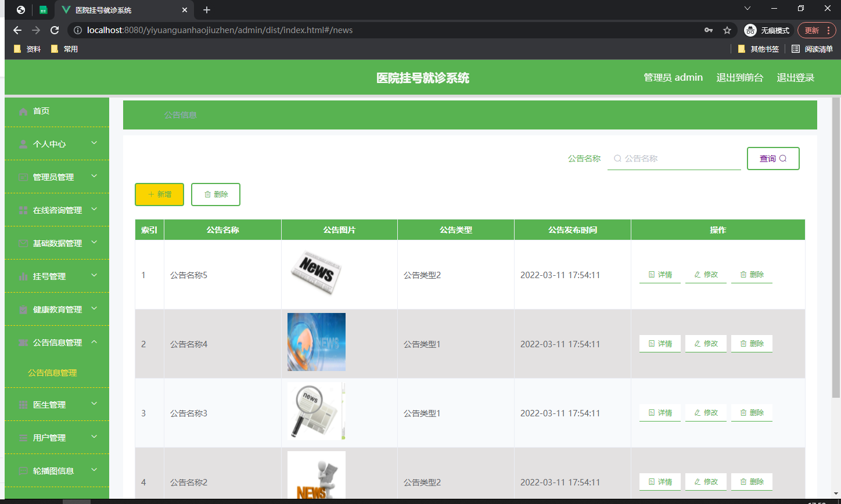Click the person icon beside 个人中心
Image resolution: width=841 pixels, height=504 pixels.
pos(23,144)
